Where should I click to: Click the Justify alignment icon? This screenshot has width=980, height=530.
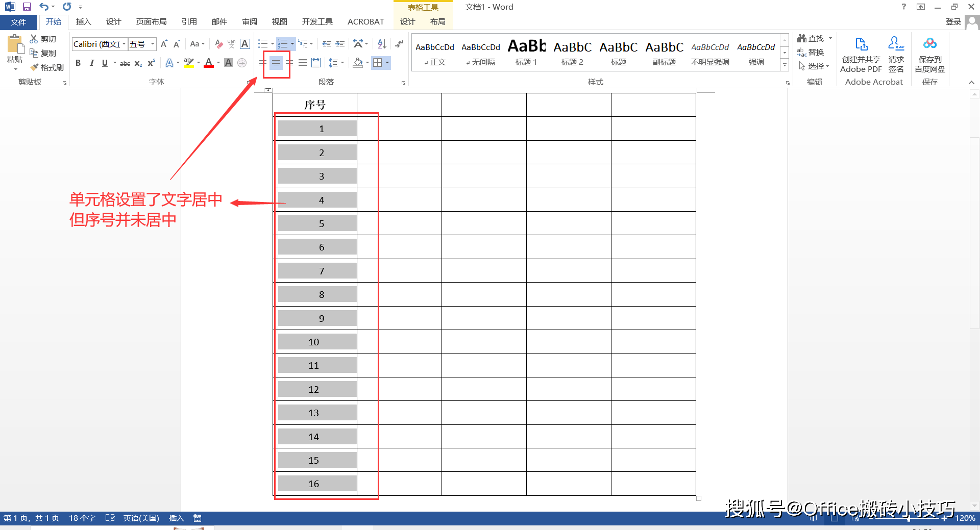(303, 63)
